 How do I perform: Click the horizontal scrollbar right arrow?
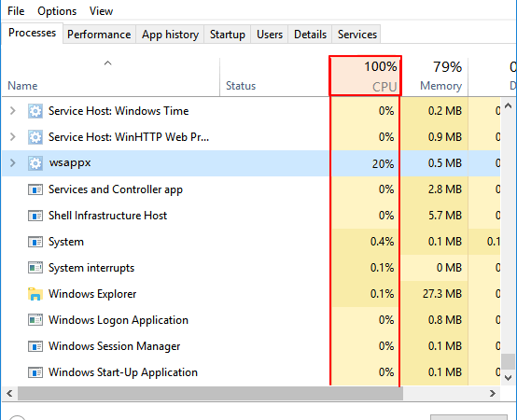point(493,393)
